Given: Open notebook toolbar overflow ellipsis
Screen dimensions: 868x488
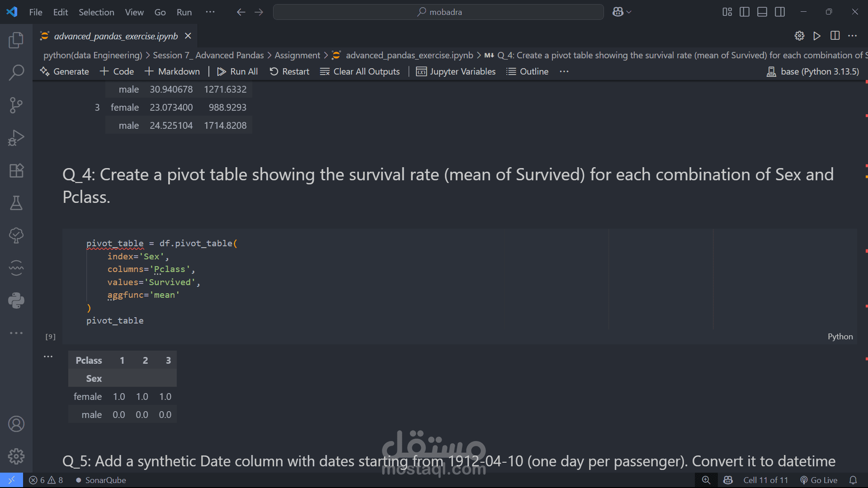Looking at the screenshot, I should pos(564,71).
